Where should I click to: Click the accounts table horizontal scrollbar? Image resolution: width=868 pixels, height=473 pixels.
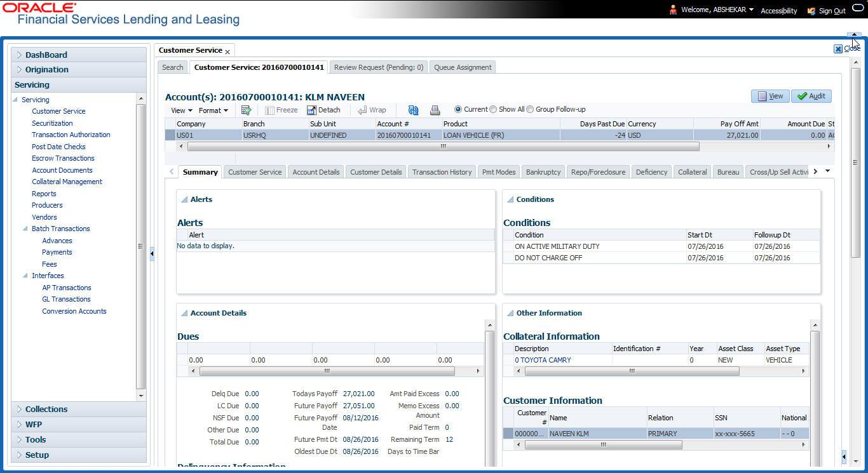point(443,146)
